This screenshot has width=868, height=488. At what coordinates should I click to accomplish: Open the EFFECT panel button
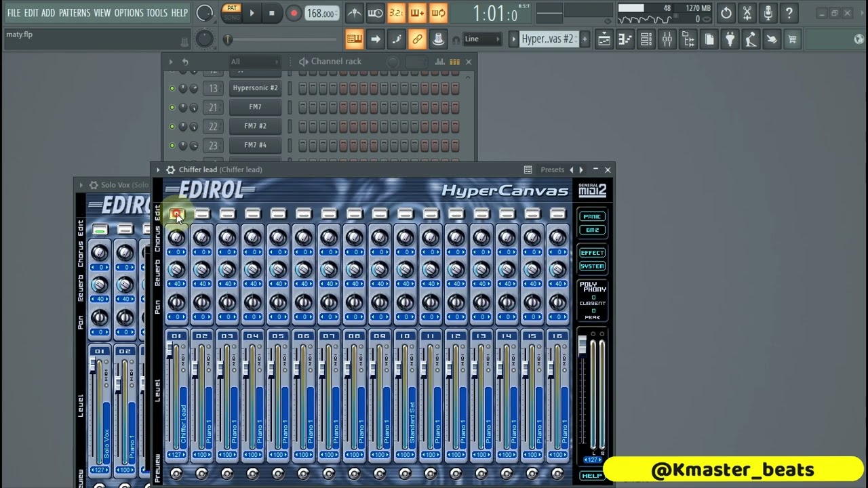point(592,253)
